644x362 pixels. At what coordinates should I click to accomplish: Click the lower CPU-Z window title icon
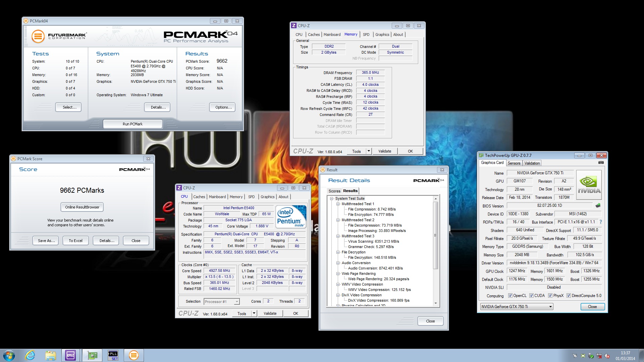pyautogui.click(x=179, y=188)
